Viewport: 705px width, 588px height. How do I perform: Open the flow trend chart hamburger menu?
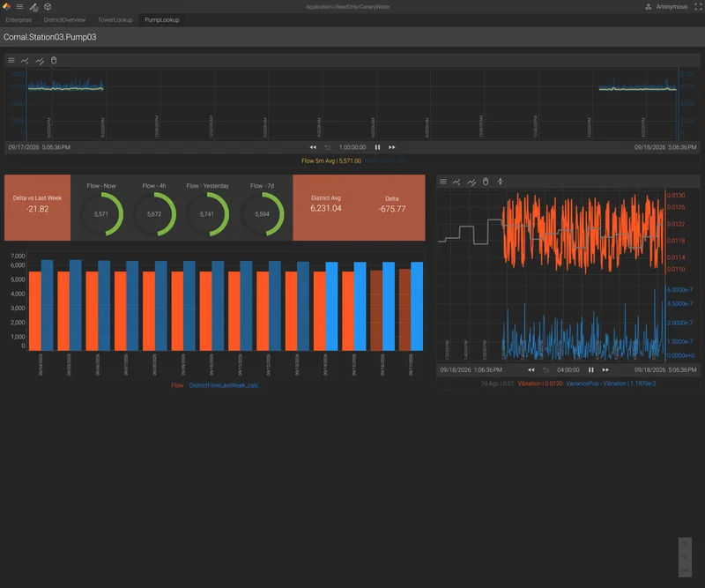(x=11, y=60)
